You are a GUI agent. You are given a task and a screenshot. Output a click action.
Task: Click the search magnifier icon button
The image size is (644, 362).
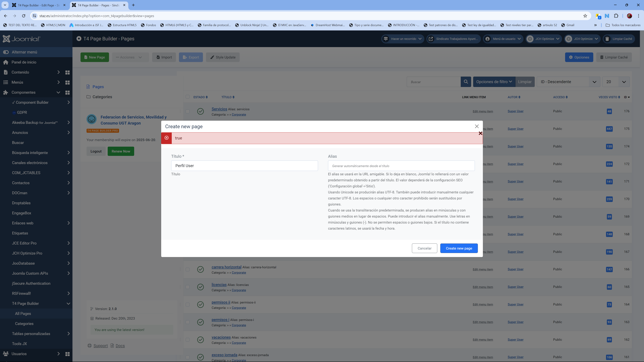[466, 82]
